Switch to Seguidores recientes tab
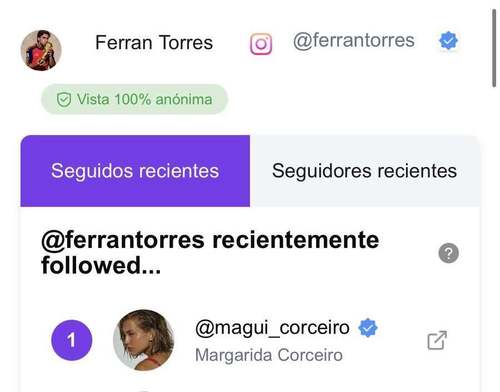 point(365,171)
